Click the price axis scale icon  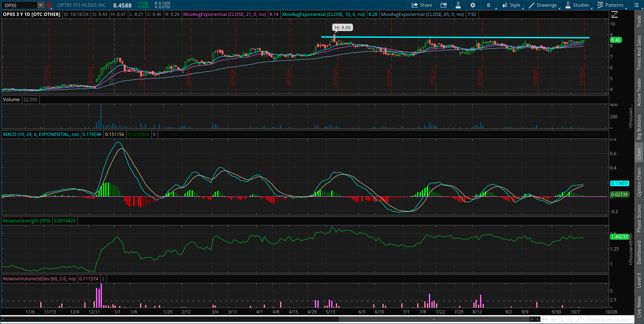(x=615, y=14)
